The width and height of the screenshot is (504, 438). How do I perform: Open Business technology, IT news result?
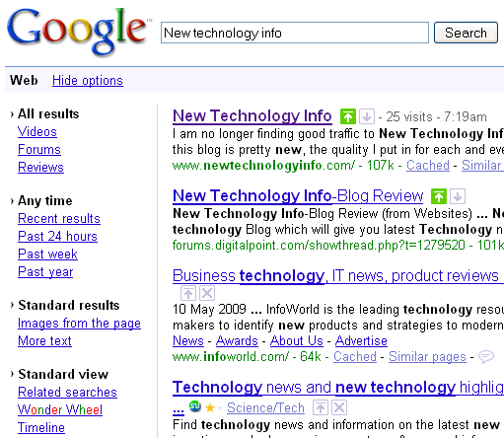(x=338, y=275)
